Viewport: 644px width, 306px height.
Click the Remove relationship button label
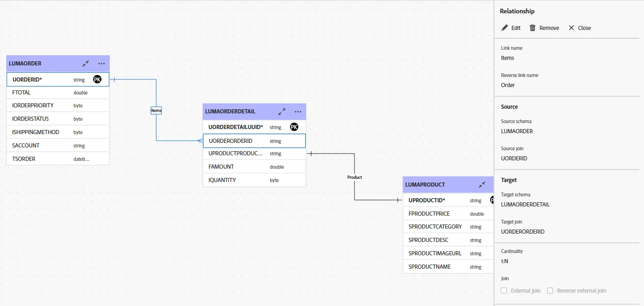pos(549,28)
